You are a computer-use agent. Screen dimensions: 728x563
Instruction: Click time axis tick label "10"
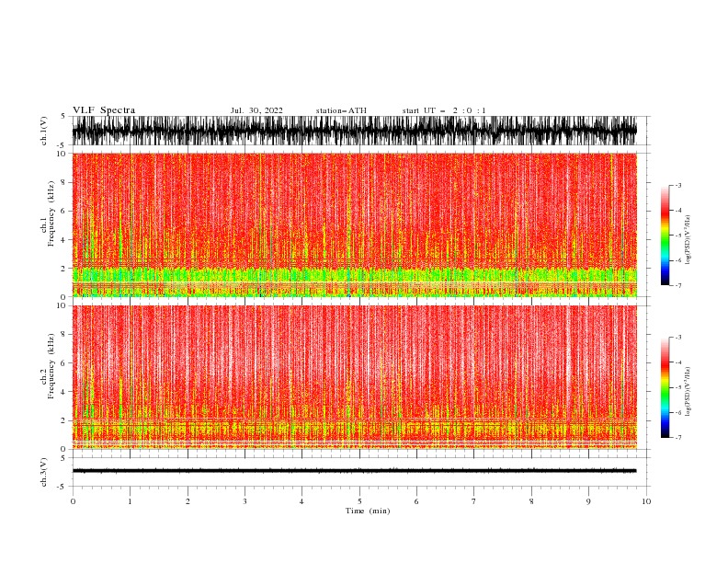pyautogui.click(x=646, y=501)
